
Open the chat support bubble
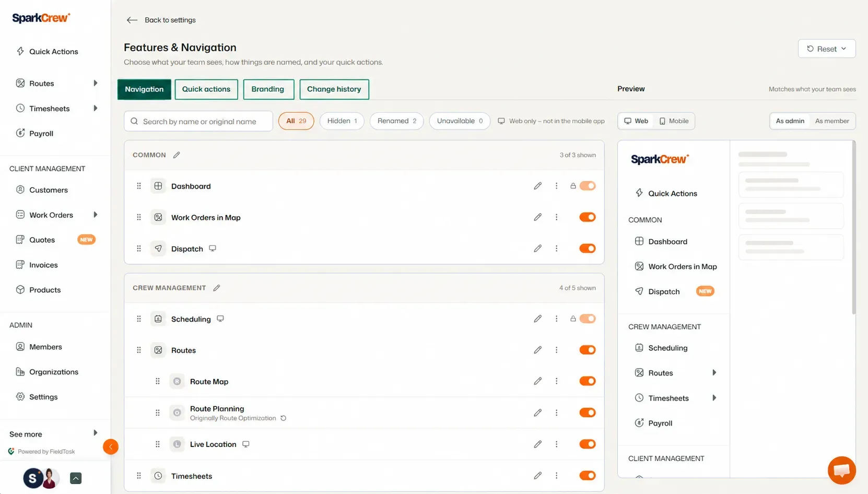point(841,470)
